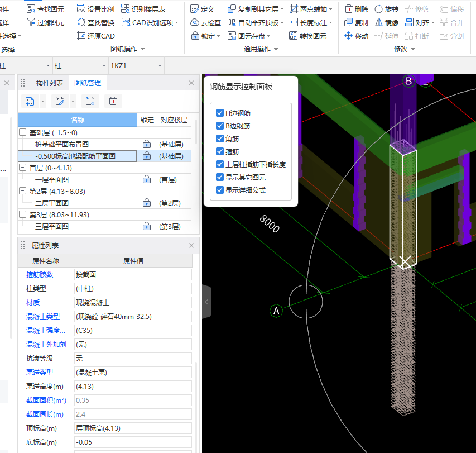Click the 查找替换 find-replace tool
This screenshot has width=476, height=453.
coord(95,22)
